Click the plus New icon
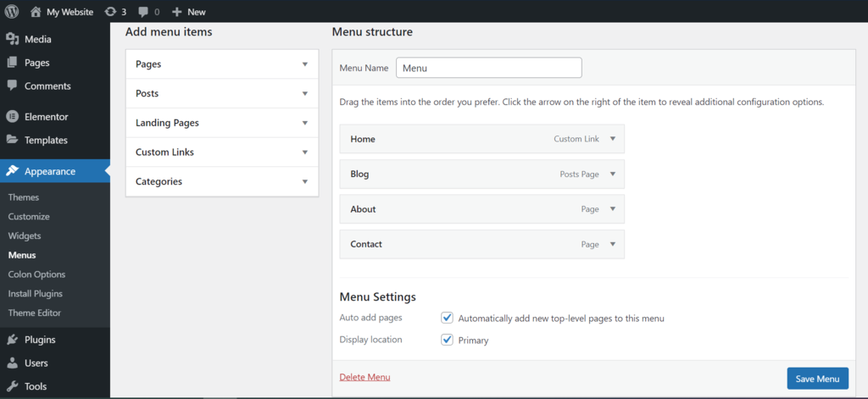This screenshot has width=868, height=399. tap(176, 12)
